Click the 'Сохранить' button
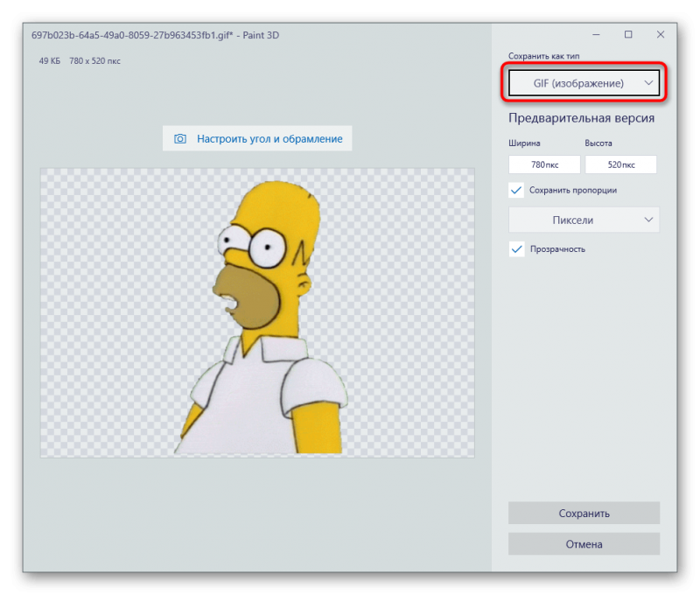 click(584, 514)
